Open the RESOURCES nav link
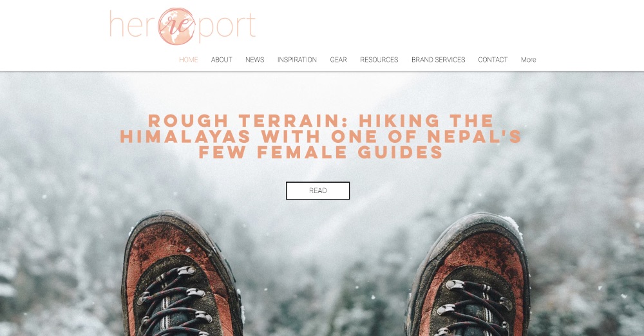This screenshot has width=644, height=336. (x=379, y=60)
